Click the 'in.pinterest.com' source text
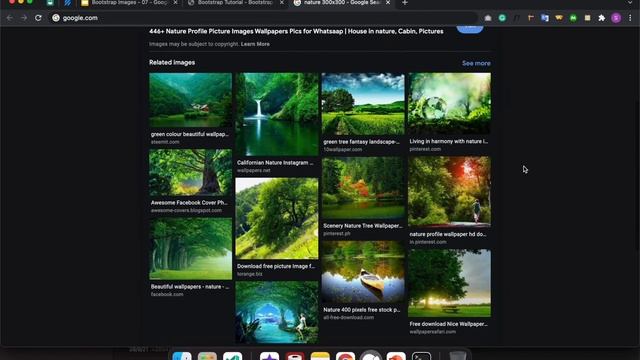The width and height of the screenshot is (640, 360). [428, 242]
